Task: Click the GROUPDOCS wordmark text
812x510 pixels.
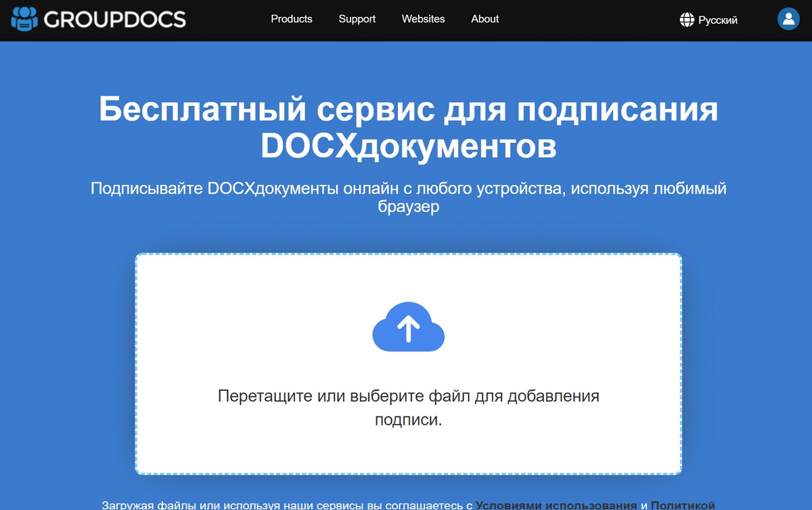Action: point(114,20)
